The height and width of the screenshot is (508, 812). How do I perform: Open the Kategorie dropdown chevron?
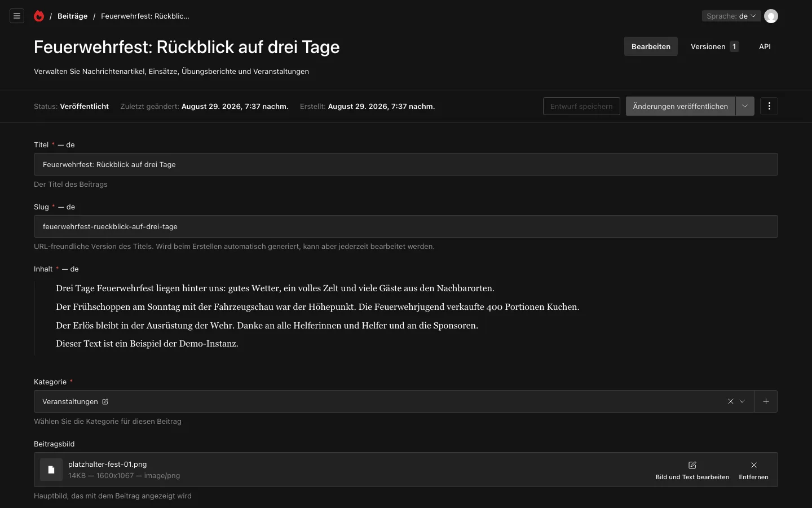click(x=742, y=401)
